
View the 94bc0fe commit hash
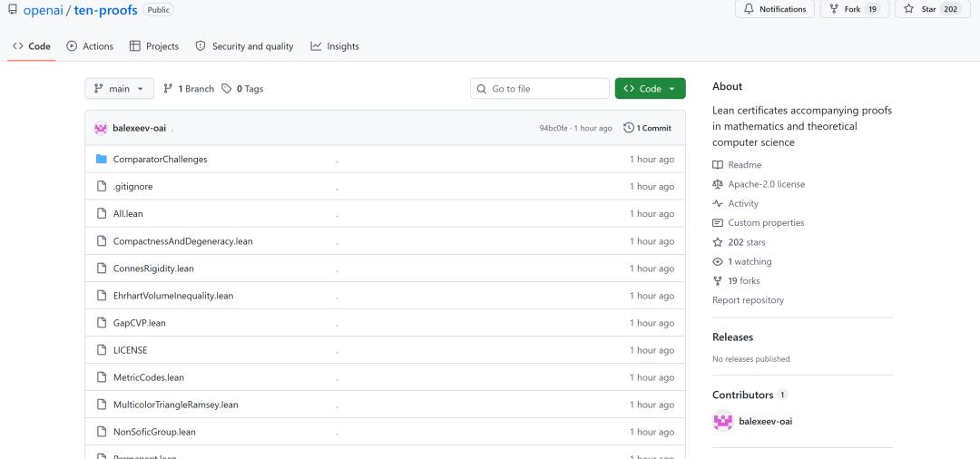pos(554,128)
